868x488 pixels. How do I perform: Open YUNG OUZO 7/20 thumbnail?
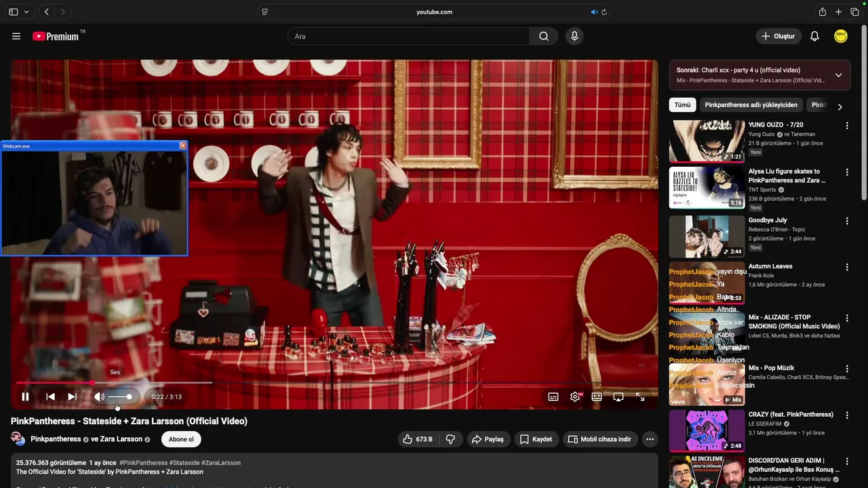pos(707,141)
